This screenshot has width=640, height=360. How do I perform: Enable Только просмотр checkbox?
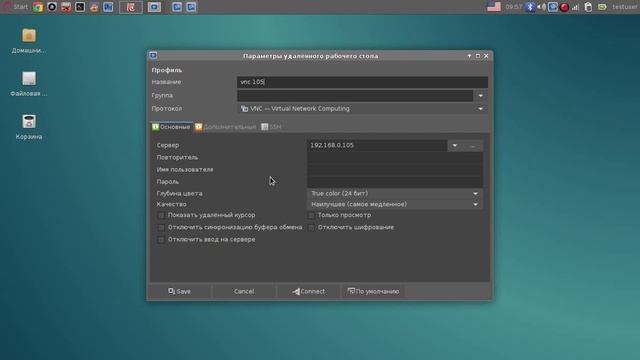pos(311,215)
